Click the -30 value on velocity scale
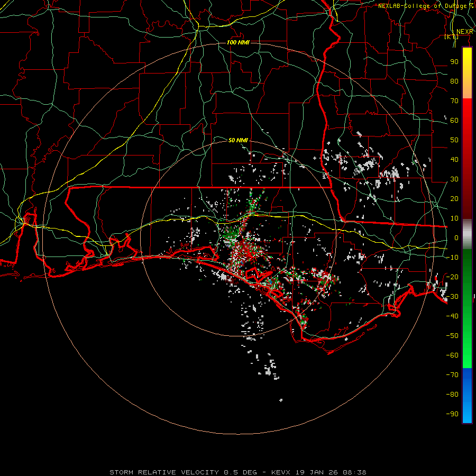Image resolution: width=476 pixels, height=476 pixels. click(452, 297)
